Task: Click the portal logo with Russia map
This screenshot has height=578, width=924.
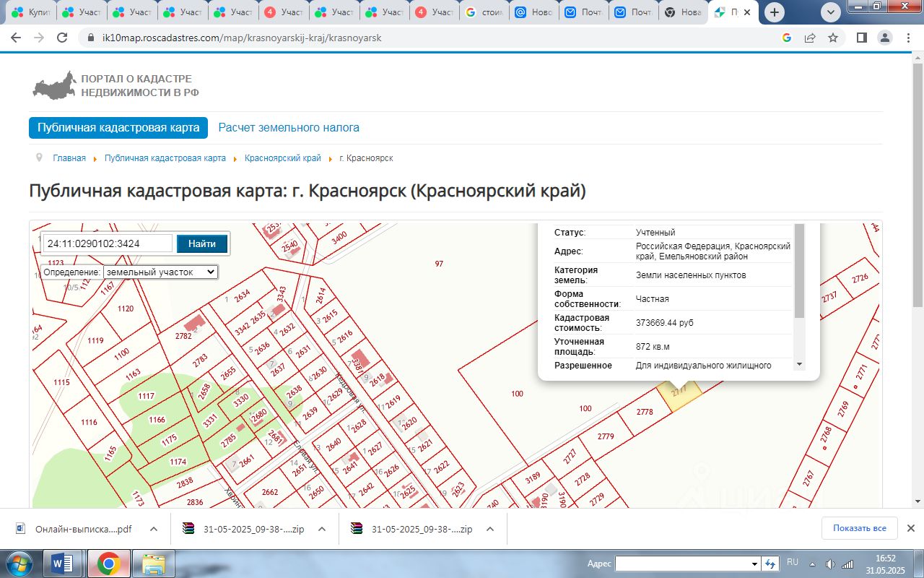Action: tap(55, 85)
